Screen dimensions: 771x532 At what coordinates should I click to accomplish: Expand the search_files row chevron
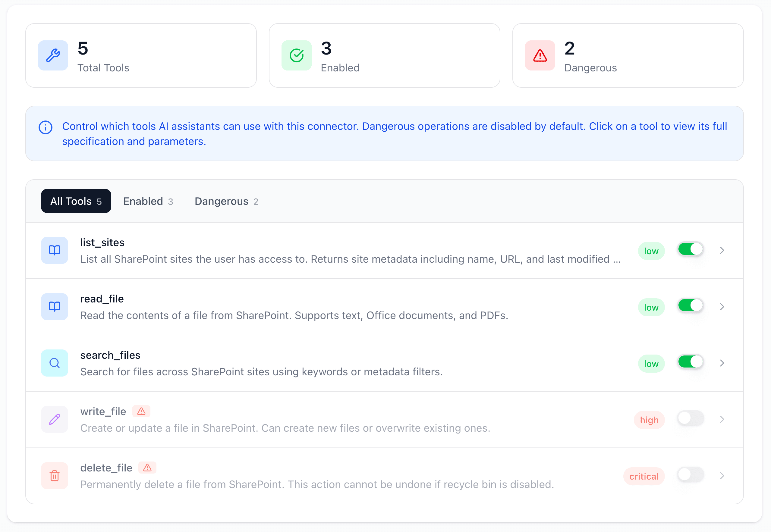pyautogui.click(x=722, y=363)
